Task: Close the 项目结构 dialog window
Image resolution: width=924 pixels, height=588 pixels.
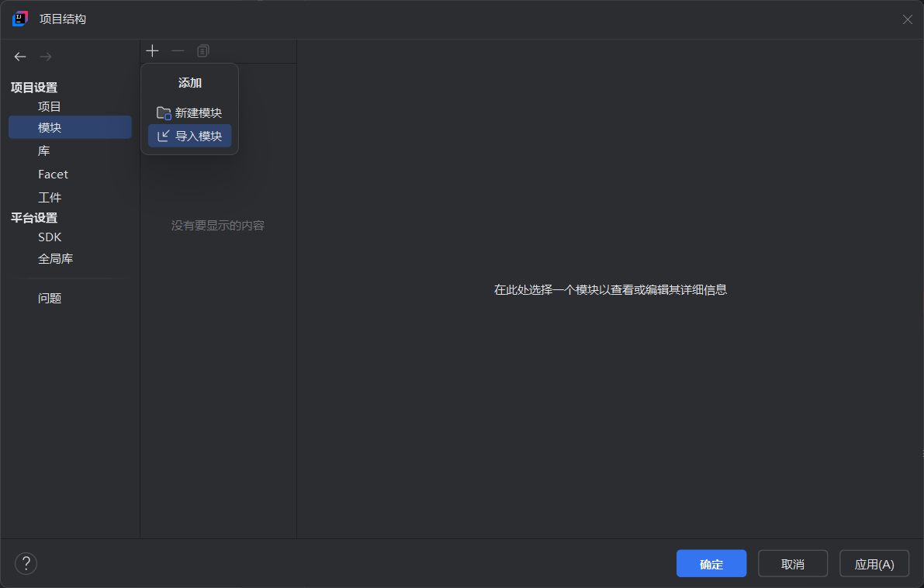Action: pyautogui.click(x=907, y=19)
